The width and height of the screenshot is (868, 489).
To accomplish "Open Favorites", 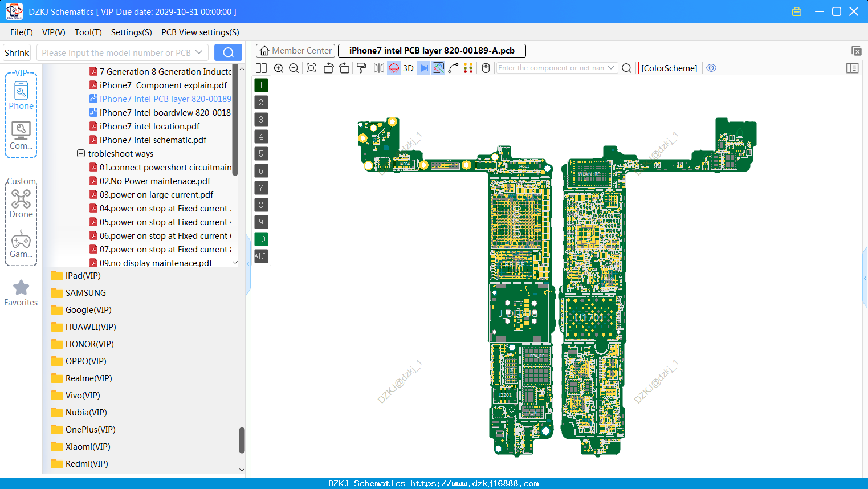I will click(x=21, y=293).
